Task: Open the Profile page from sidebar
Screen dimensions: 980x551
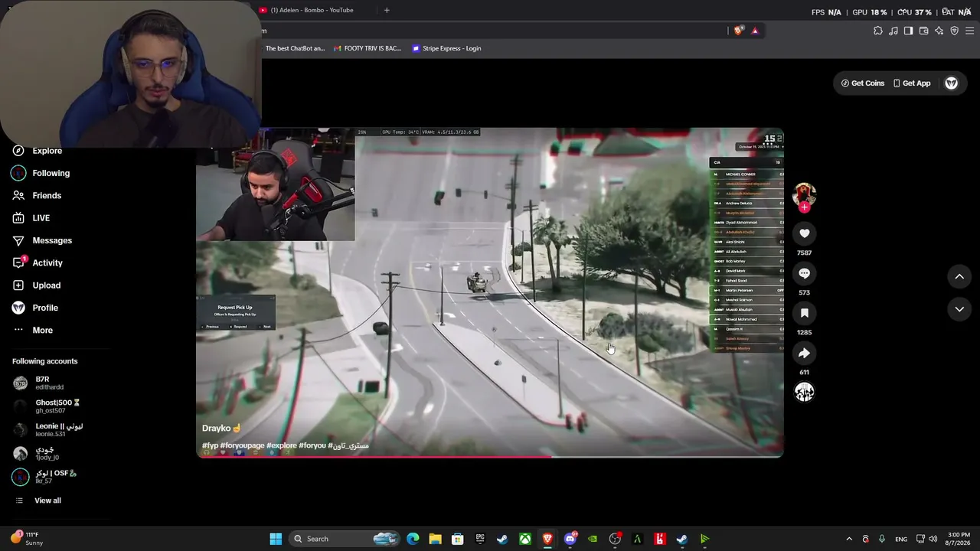Action: point(35,308)
